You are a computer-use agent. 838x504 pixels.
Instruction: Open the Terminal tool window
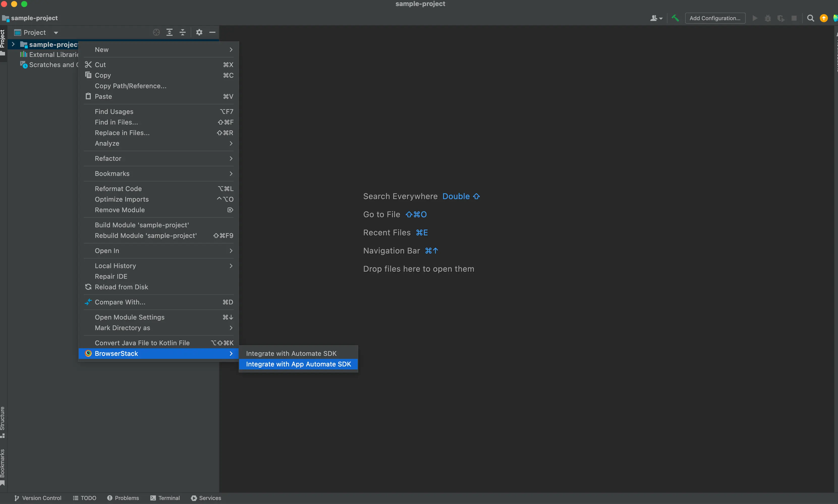tap(165, 498)
